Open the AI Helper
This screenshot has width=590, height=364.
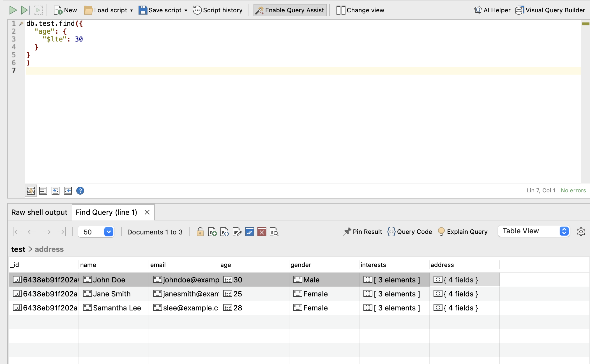point(492,10)
